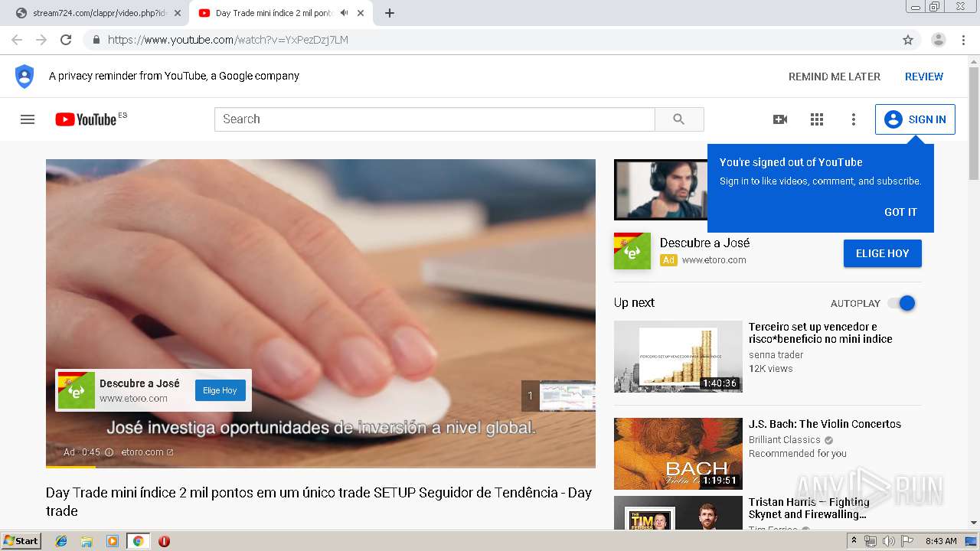Click the Day Trade mini índice video title

pyautogui.click(x=318, y=502)
